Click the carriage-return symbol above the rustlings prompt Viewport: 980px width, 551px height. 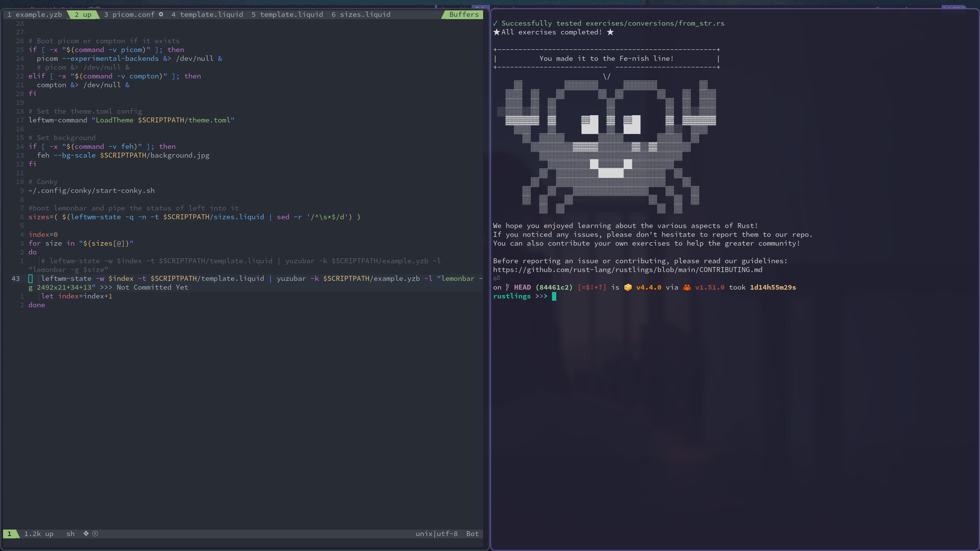click(x=497, y=278)
